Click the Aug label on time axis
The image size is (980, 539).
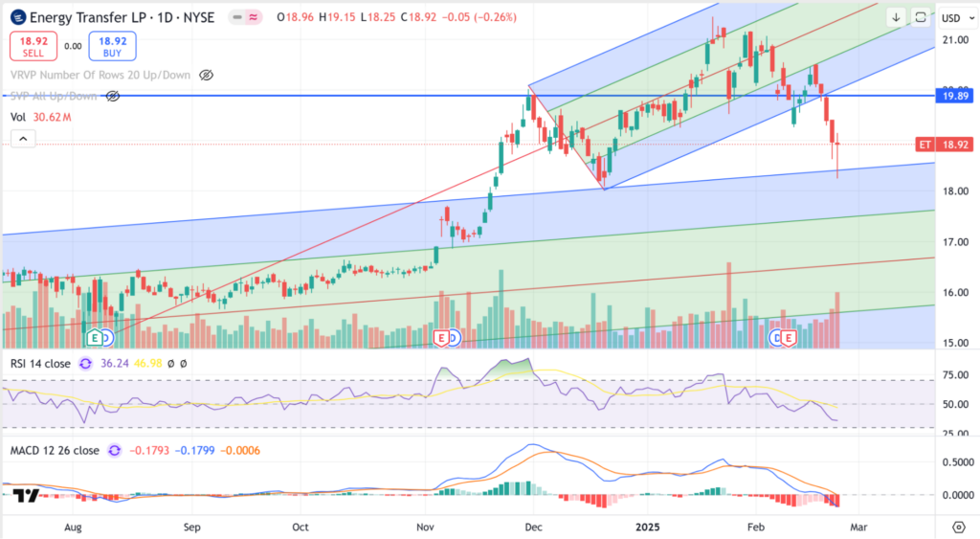pos(73,528)
